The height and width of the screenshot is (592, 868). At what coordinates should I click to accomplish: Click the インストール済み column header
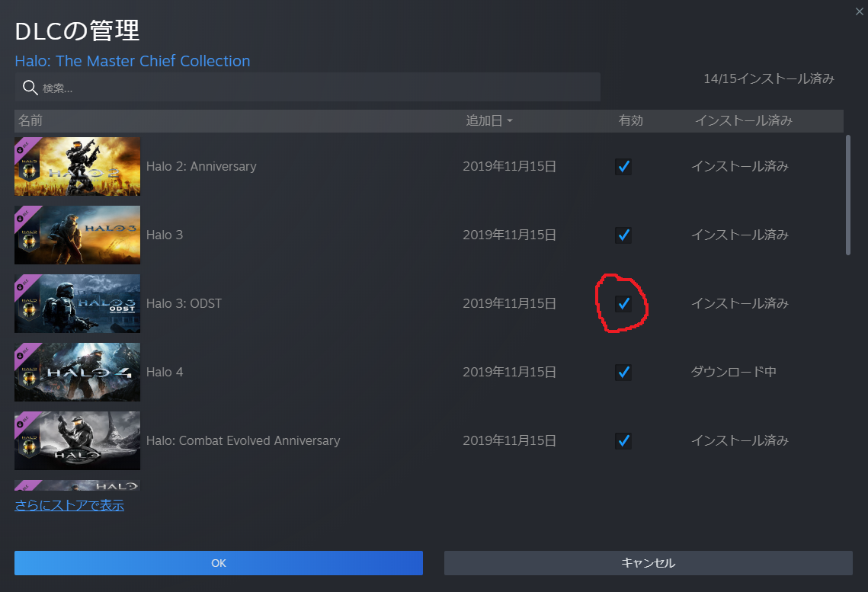[744, 120]
